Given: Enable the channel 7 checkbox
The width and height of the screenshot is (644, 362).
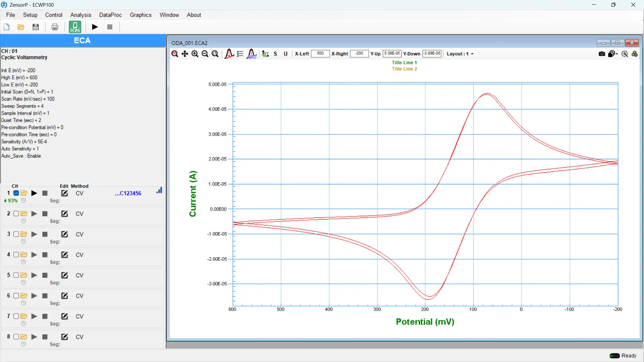Looking at the screenshot, I should (16, 316).
